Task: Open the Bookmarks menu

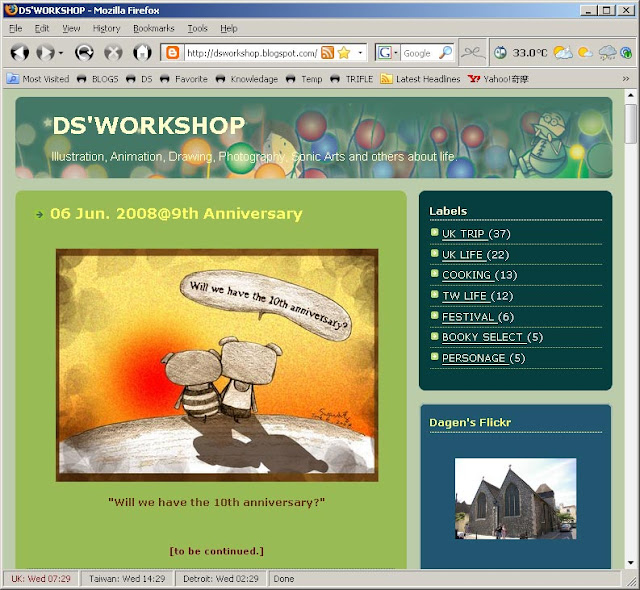Action: (153, 28)
